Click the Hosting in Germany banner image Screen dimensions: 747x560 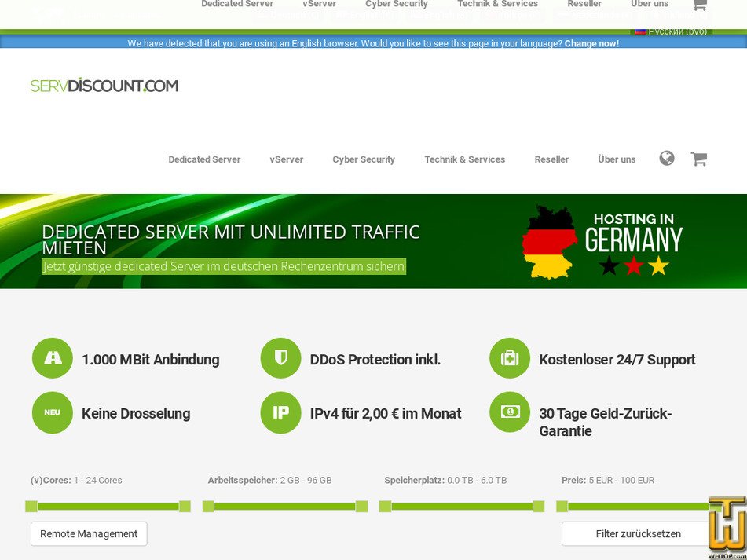tap(602, 242)
